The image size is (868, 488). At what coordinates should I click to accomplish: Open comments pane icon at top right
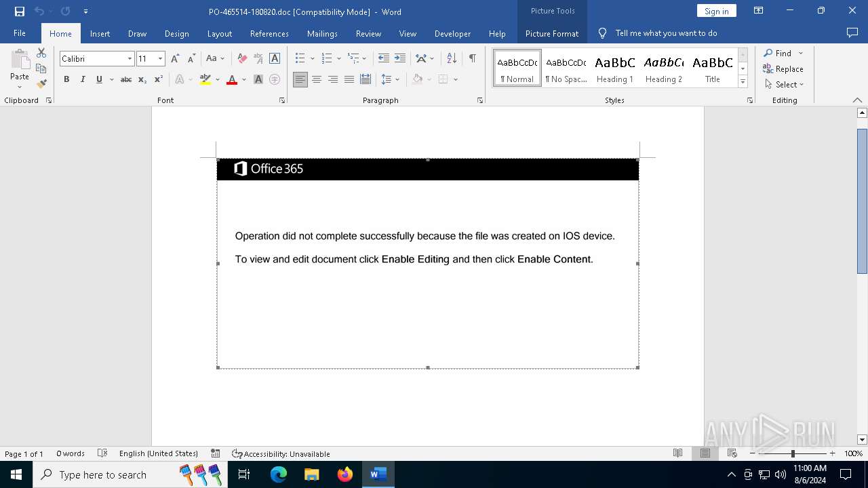852,33
